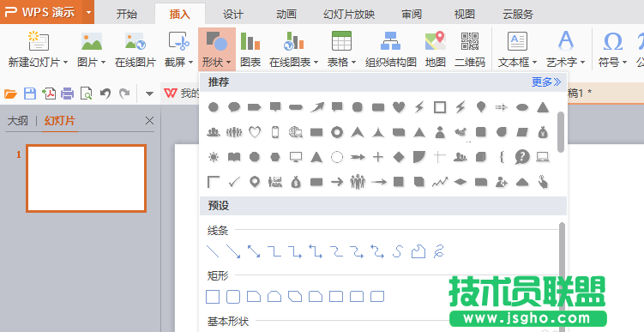Click the 在线图表 icon

[293, 41]
